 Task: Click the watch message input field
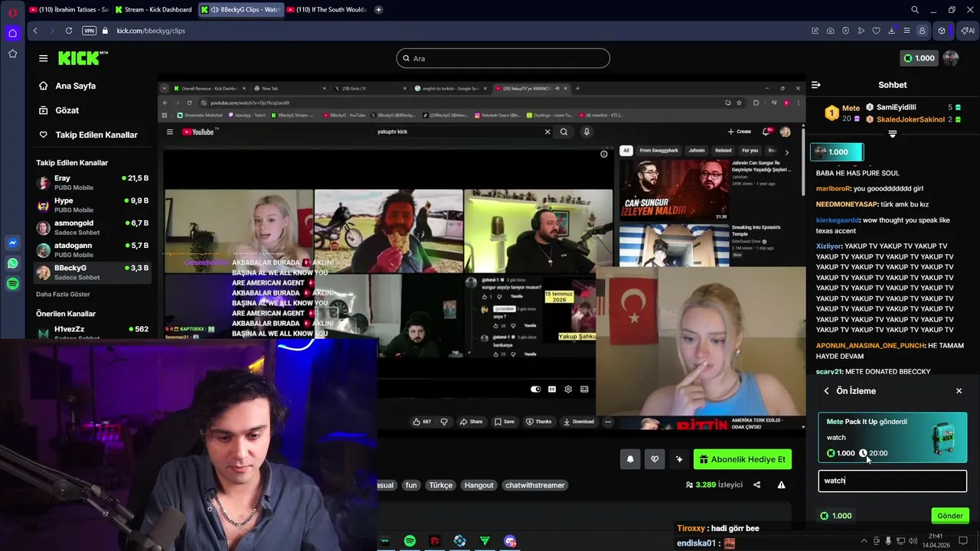(892, 481)
